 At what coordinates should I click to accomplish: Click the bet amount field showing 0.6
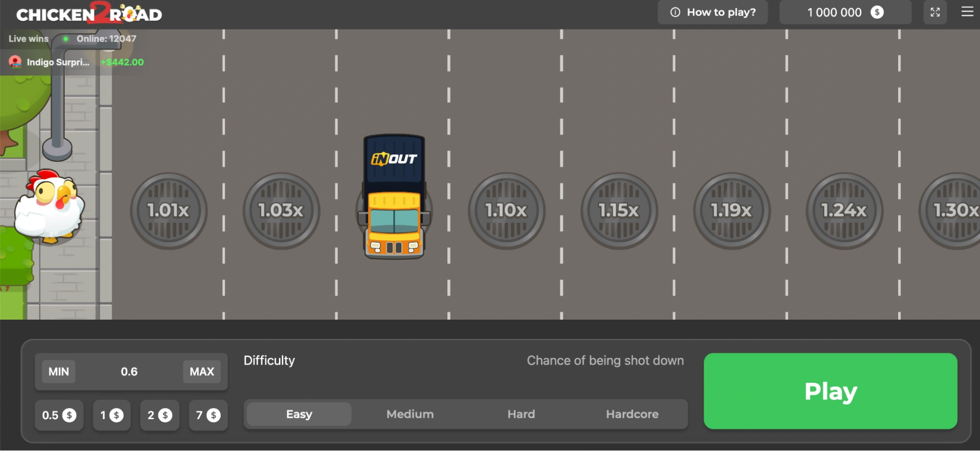tap(129, 372)
